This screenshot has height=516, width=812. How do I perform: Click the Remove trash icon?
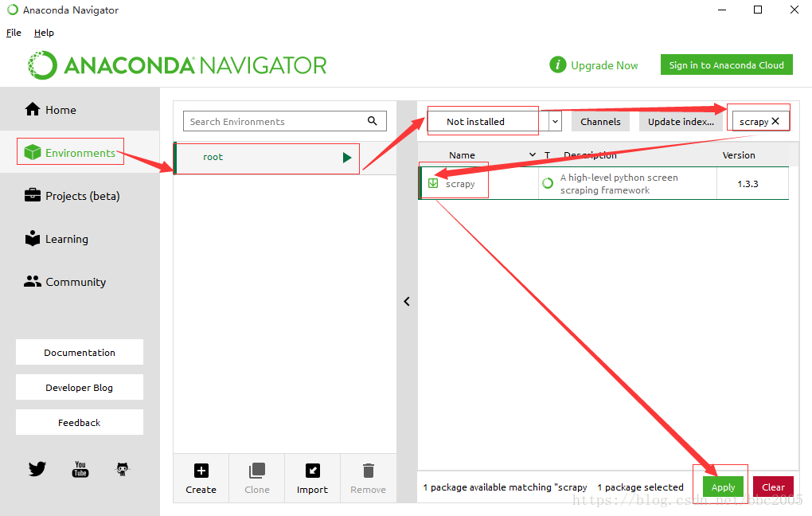369,471
